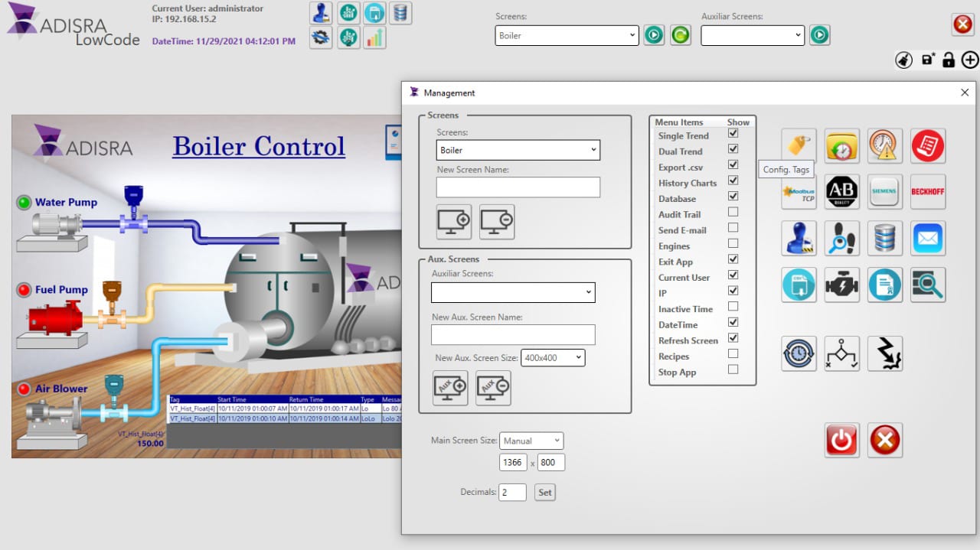Expand the Management Screens dropdown showing Boiler
The image size is (980, 550).
518,150
